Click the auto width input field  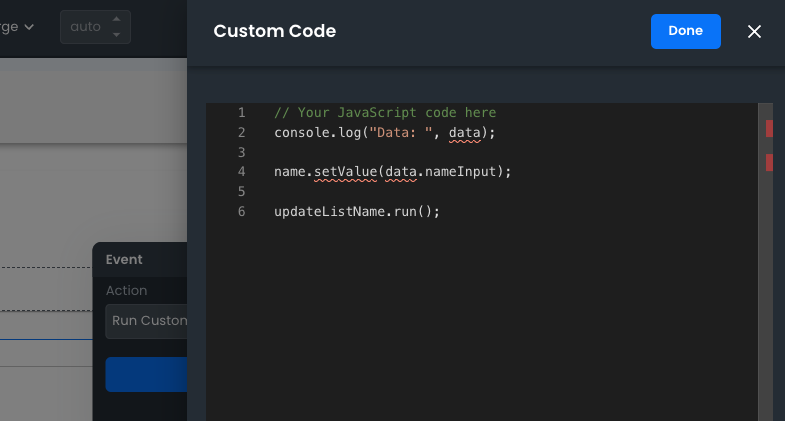[85, 27]
